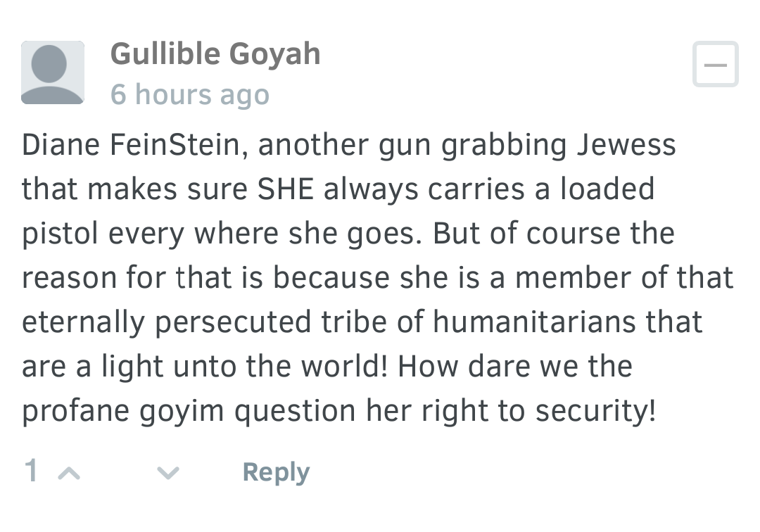
Task: Open the commenter's gray avatar image
Action: tap(52, 72)
